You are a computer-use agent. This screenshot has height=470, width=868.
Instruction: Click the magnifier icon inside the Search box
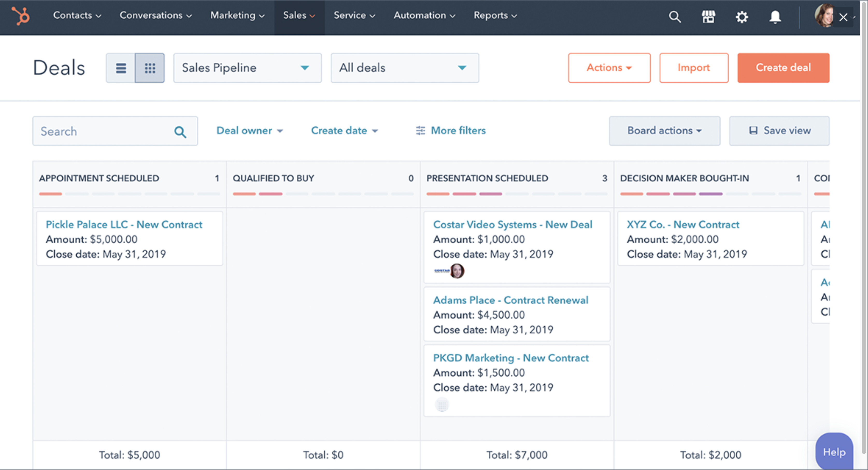click(x=180, y=132)
